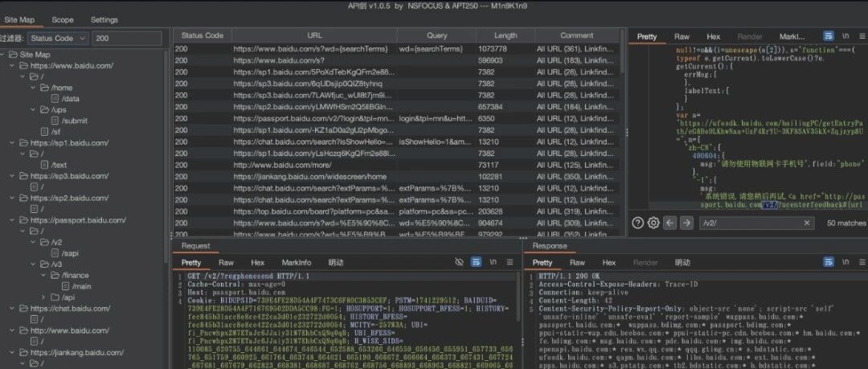Screen dimensions: 868x369
Task: Select the jiankang.baidu.com/widescreen/home row
Action: click(398, 177)
